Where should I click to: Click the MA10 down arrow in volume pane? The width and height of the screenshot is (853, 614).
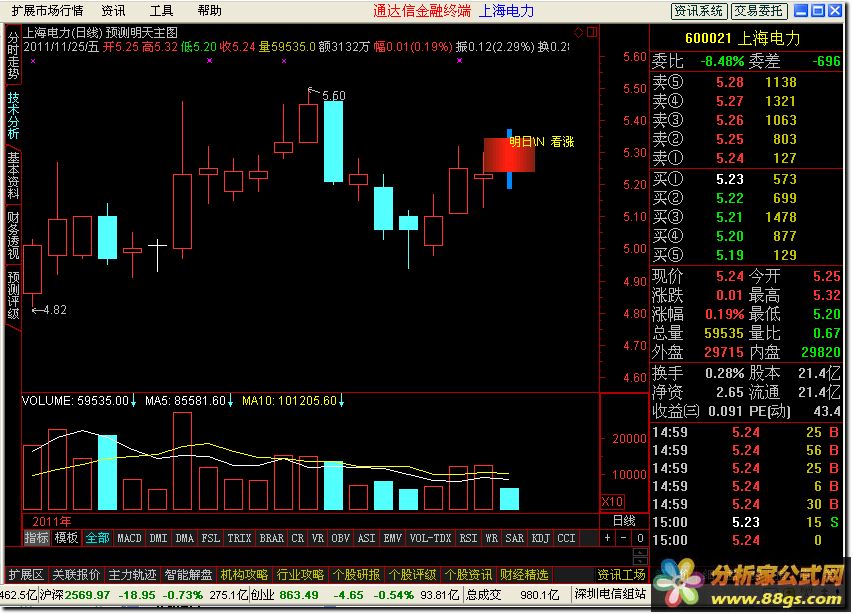click(341, 401)
